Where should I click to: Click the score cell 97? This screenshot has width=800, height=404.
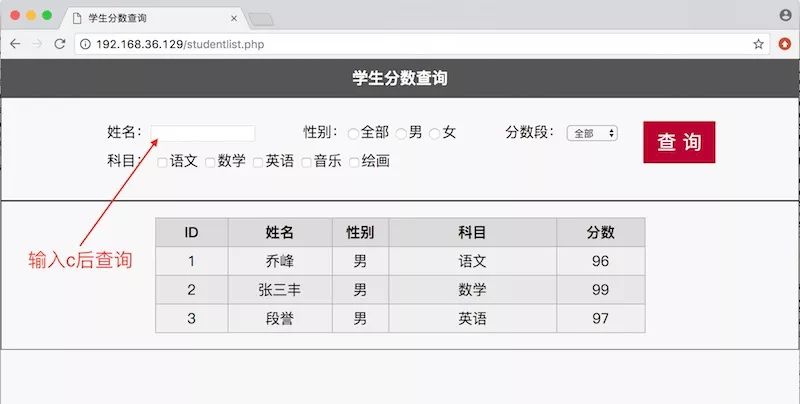pos(601,318)
